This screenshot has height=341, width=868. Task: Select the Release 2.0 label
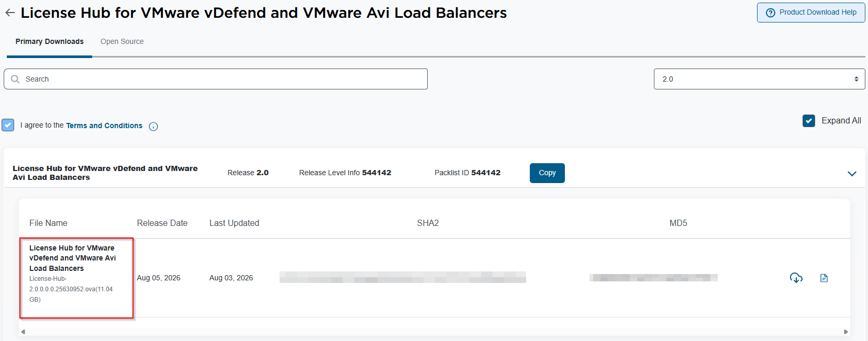[248, 173]
